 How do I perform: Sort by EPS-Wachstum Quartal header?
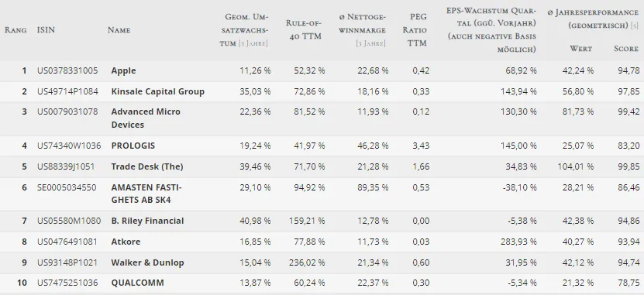(491, 30)
